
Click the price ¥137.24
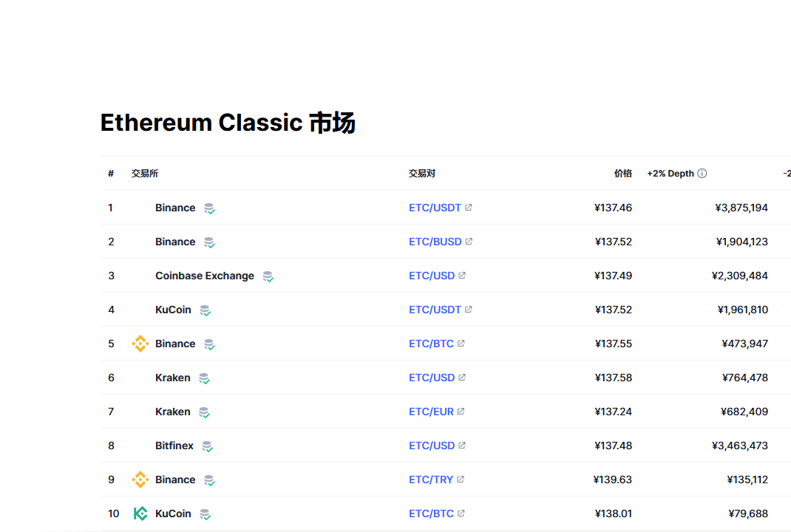pyautogui.click(x=613, y=412)
